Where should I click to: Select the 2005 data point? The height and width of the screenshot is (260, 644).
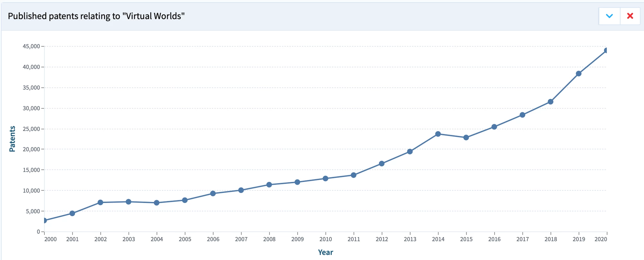[185, 200]
